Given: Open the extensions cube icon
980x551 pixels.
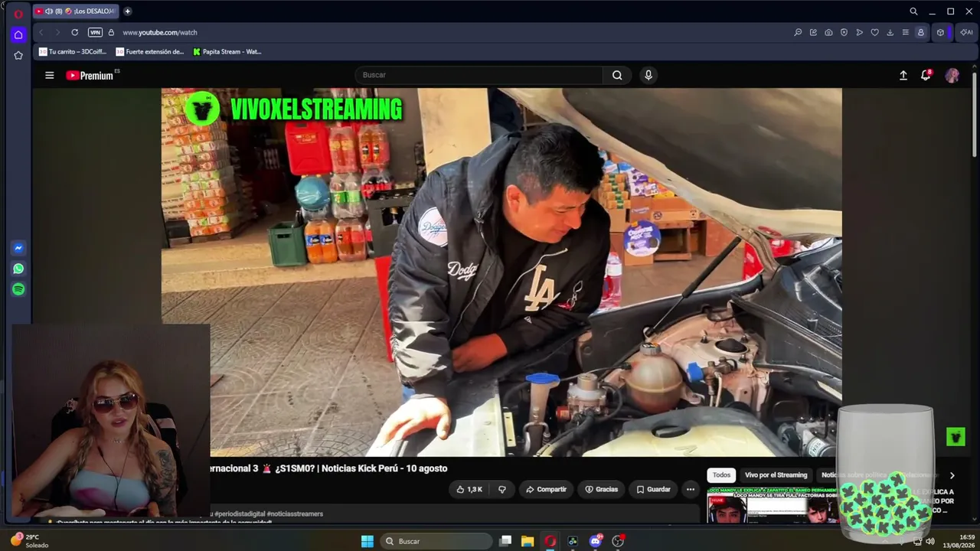Looking at the screenshot, I should point(940,32).
